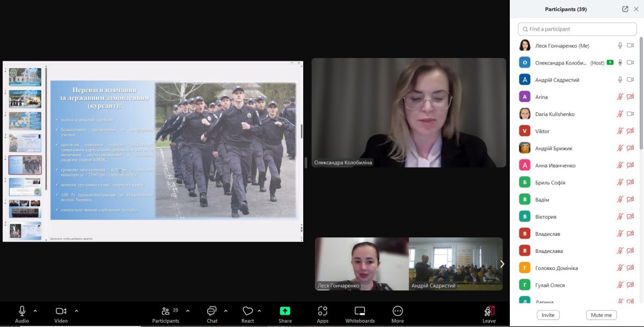
Task: Click microphone icon for Андрій Сядристий
Action: [x=620, y=80]
